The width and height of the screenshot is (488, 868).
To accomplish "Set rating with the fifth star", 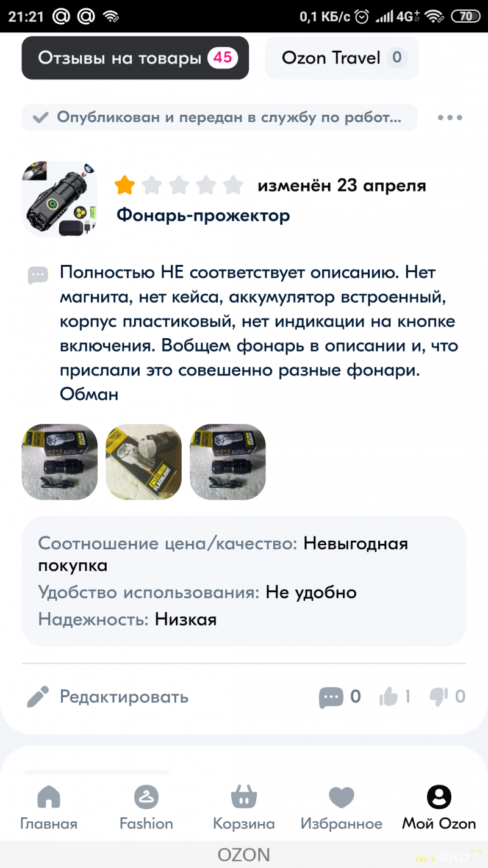I will click(x=233, y=185).
